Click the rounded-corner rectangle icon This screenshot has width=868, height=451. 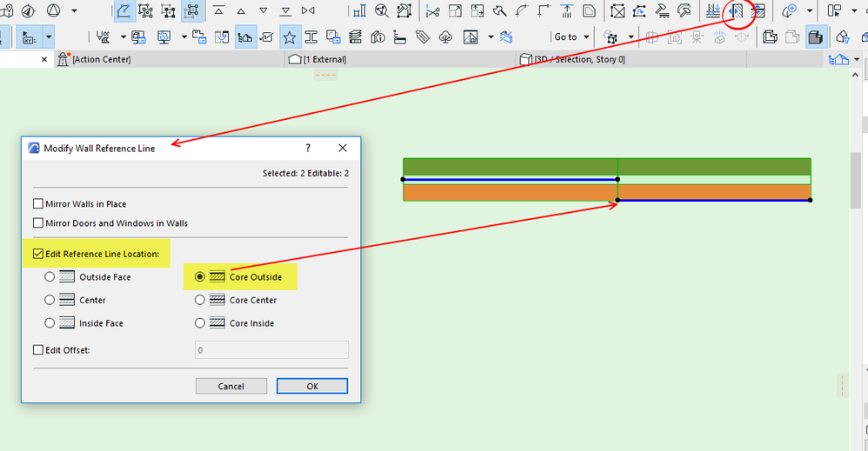coord(590,10)
